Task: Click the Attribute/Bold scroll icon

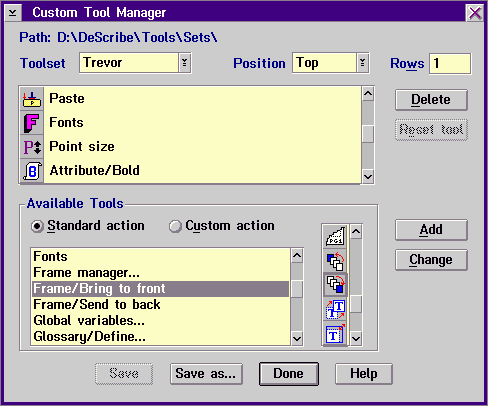Action: tap(32, 171)
